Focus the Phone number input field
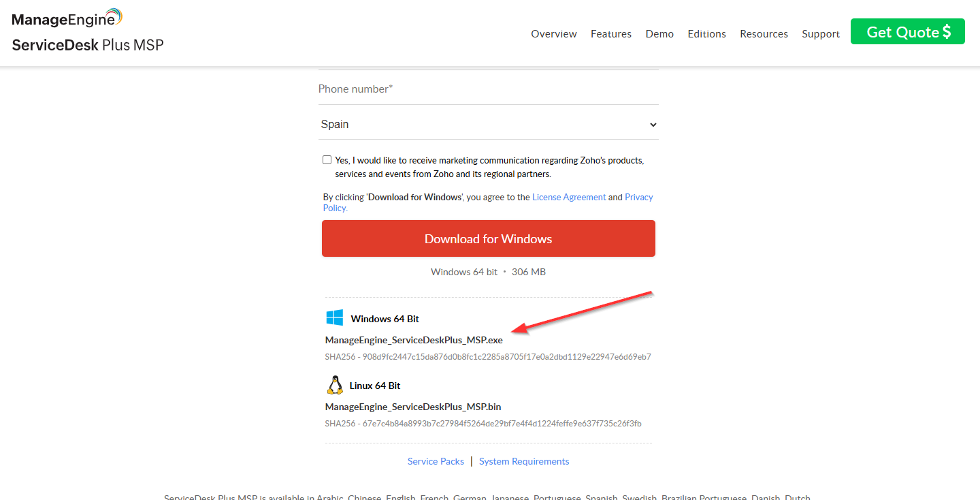Viewport: 980px width, 500px height. (x=489, y=89)
